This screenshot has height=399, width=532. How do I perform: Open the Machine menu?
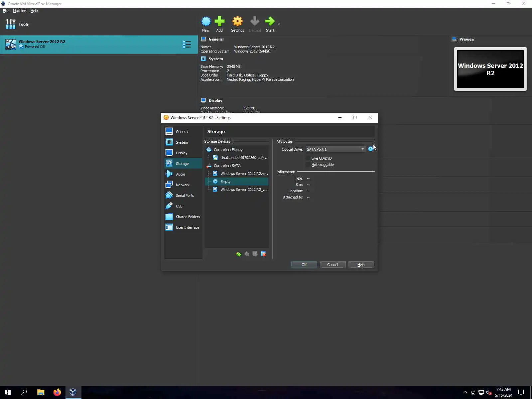[19, 11]
